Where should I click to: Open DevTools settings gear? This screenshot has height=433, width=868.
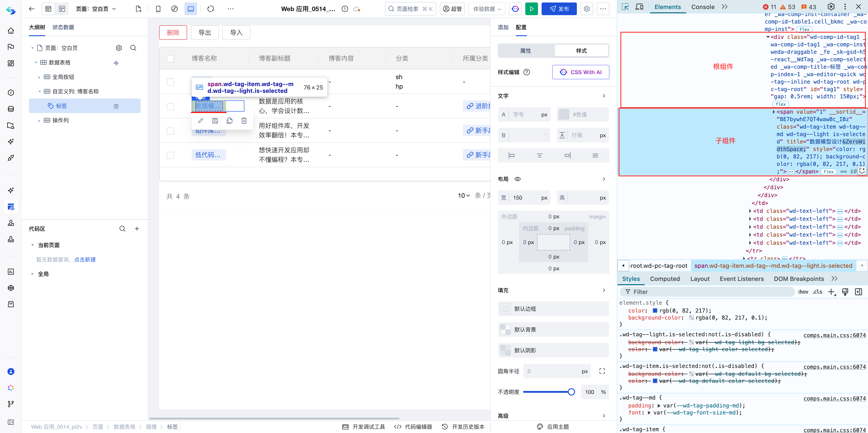coord(831,7)
